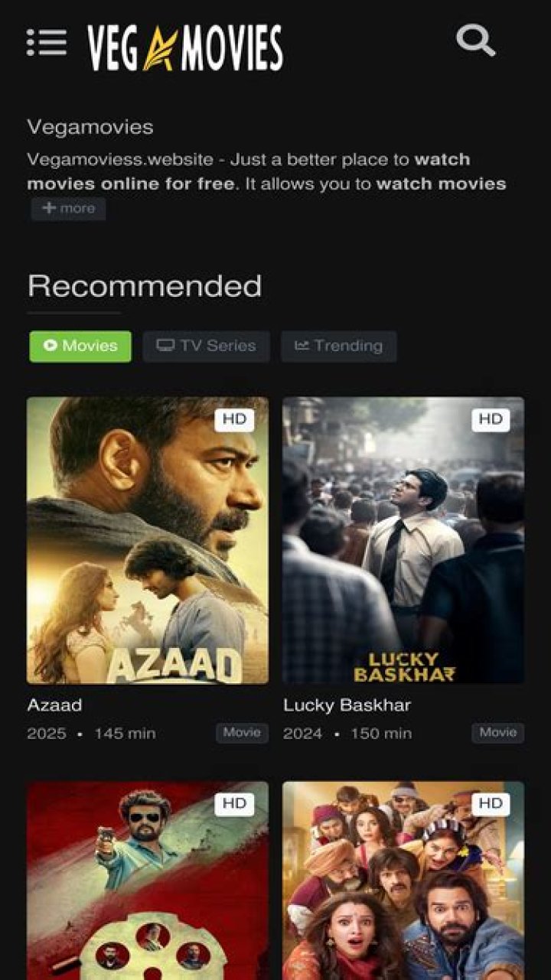The width and height of the screenshot is (551, 980).
Task: Click the search magnifier icon
Action: pos(478,41)
